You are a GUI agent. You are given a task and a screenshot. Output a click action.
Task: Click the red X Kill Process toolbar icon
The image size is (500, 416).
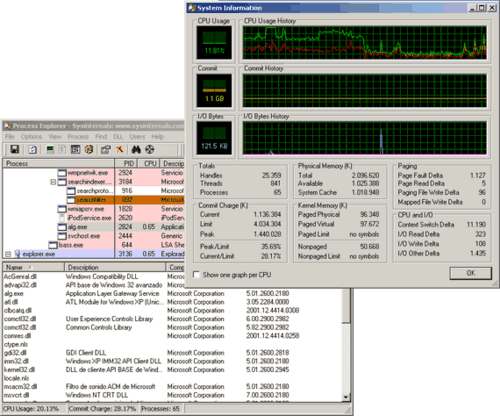pyautogui.click(x=120, y=149)
